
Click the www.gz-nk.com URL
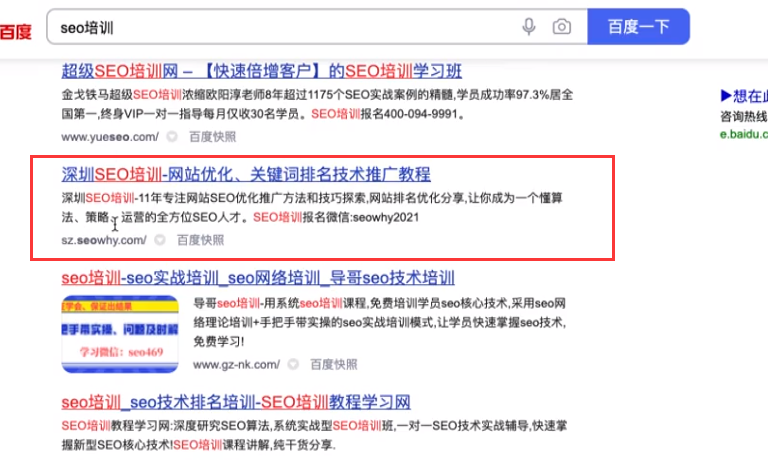pos(236,365)
